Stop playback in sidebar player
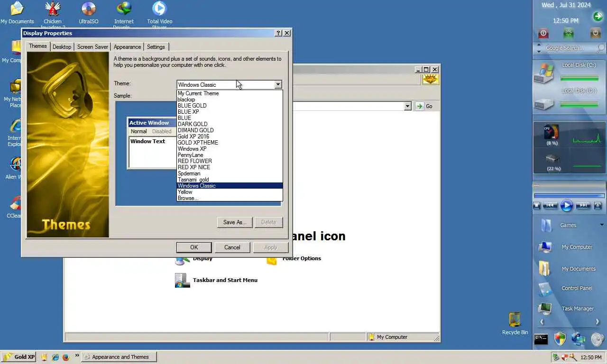 point(537,206)
